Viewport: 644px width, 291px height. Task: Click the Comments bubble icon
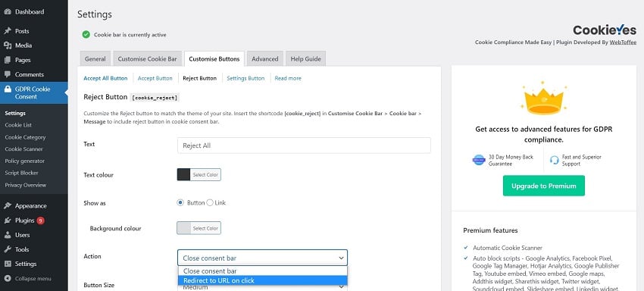click(x=8, y=74)
